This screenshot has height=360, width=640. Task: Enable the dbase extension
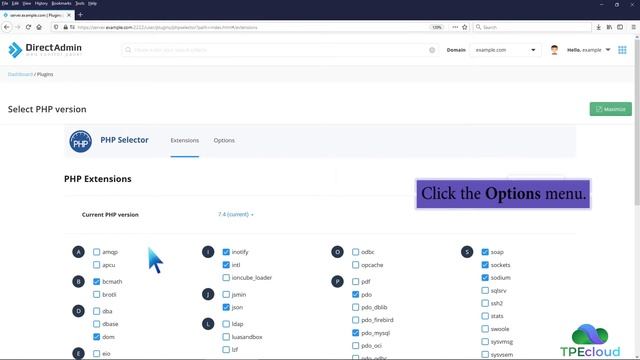(96, 324)
